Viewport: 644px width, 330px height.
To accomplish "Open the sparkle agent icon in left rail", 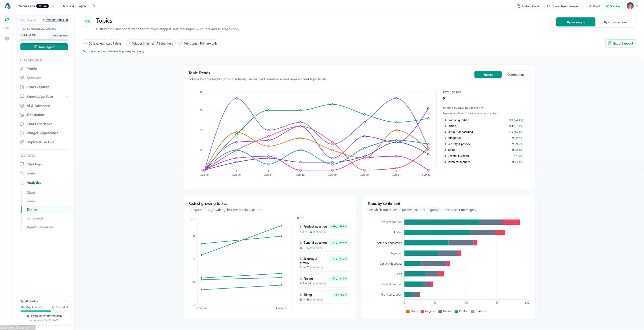I will point(7,19).
